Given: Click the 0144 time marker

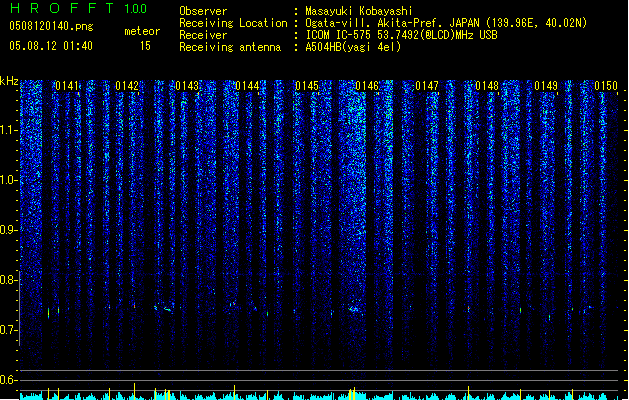Looking at the screenshot, I should coord(247,86).
